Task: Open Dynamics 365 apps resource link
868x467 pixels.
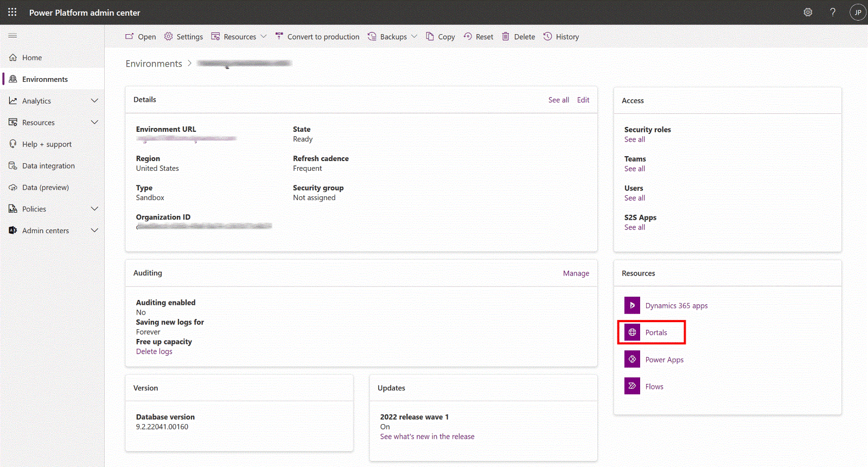Action: coord(676,305)
